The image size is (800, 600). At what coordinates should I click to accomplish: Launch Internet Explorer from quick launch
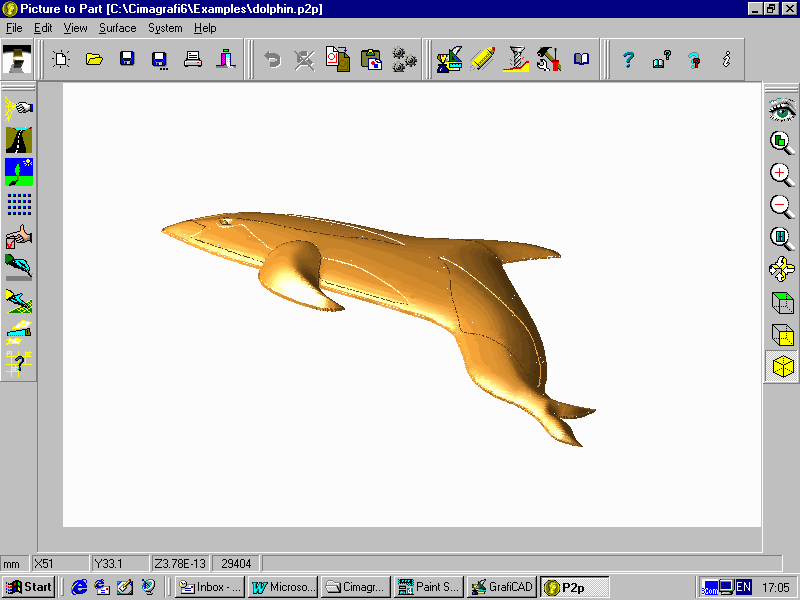pyautogui.click(x=79, y=587)
